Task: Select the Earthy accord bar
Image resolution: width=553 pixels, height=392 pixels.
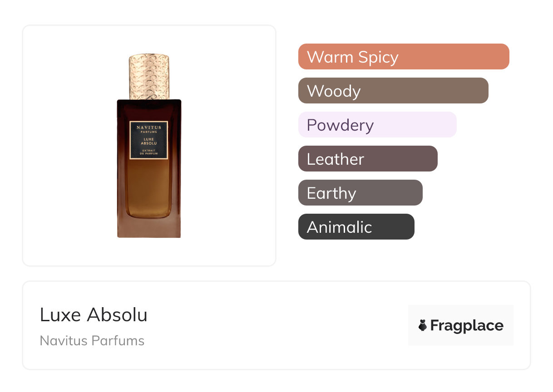Action: click(360, 193)
